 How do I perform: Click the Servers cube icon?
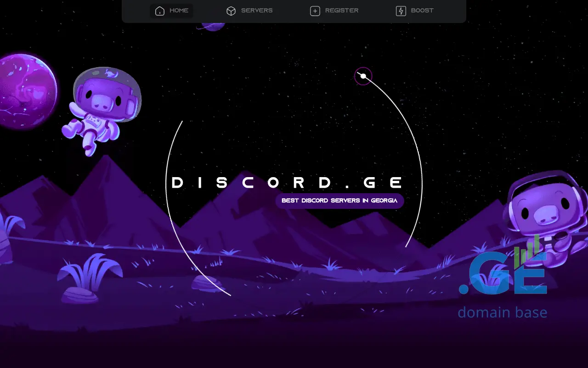231,11
